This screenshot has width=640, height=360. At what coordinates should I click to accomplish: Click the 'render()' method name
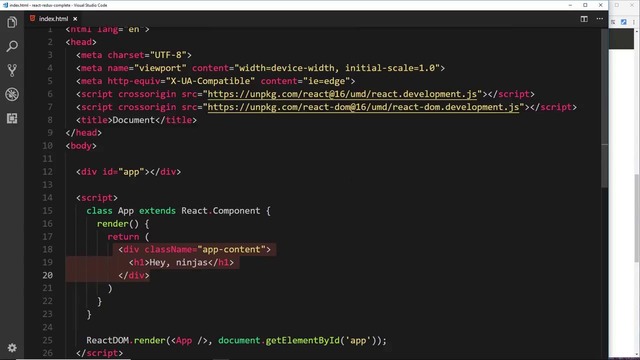pos(118,224)
